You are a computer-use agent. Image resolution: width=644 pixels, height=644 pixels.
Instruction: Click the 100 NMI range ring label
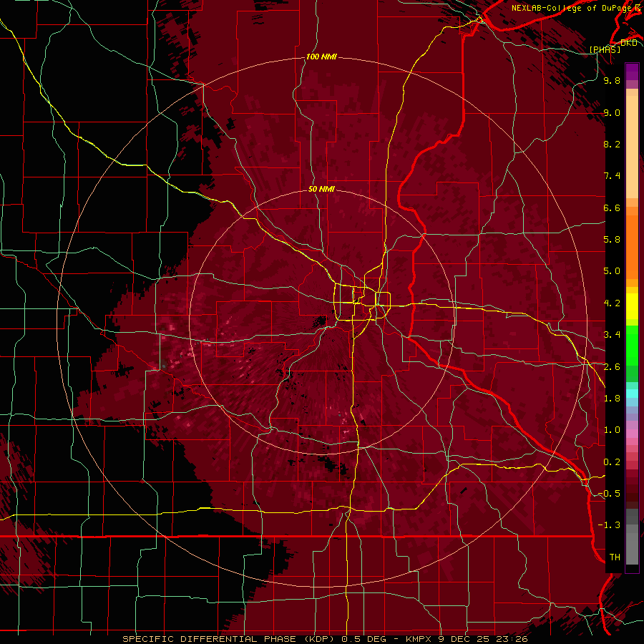tap(321, 57)
